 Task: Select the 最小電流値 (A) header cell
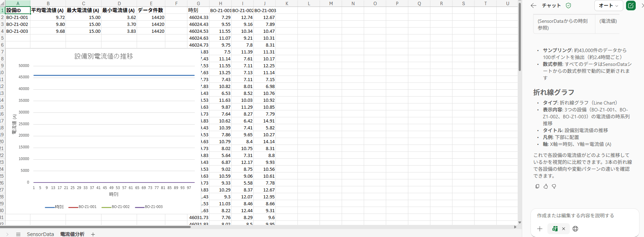pyautogui.click(x=119, y=10)
